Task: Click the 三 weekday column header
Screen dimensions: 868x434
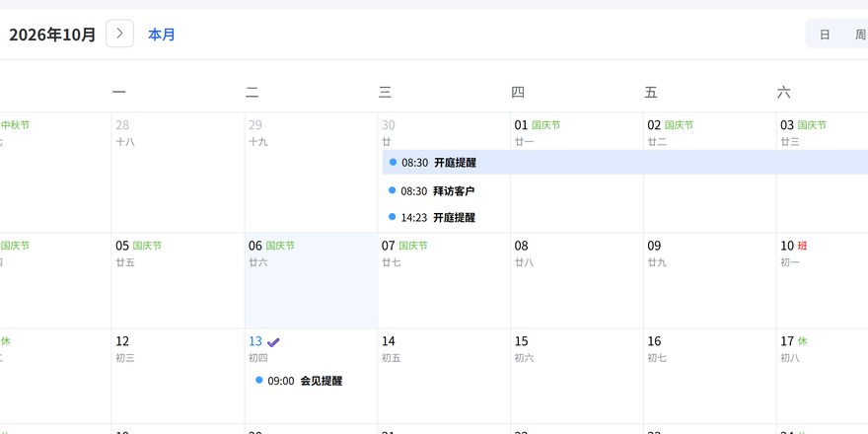Action: [x=386, y=92]
